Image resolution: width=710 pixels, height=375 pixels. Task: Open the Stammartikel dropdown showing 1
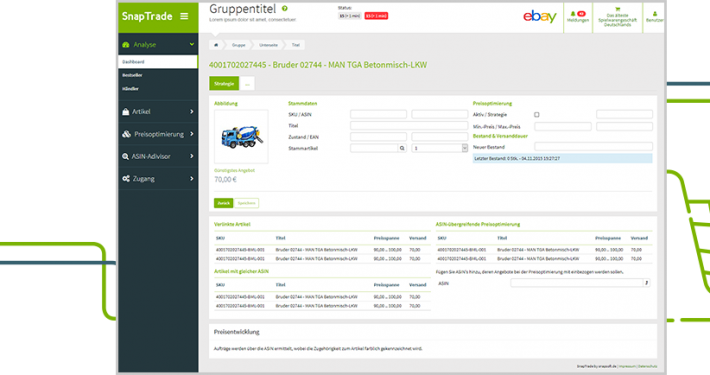[x=440, y=148]
